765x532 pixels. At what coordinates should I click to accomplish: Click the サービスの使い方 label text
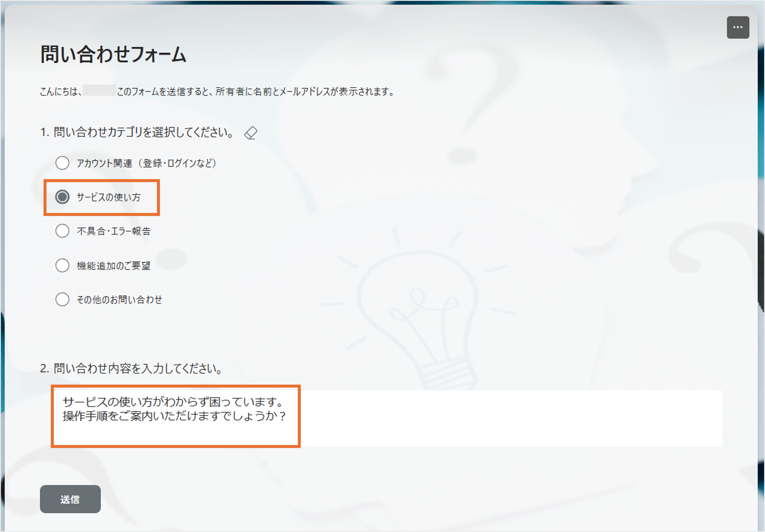click(x=109, y=197)
